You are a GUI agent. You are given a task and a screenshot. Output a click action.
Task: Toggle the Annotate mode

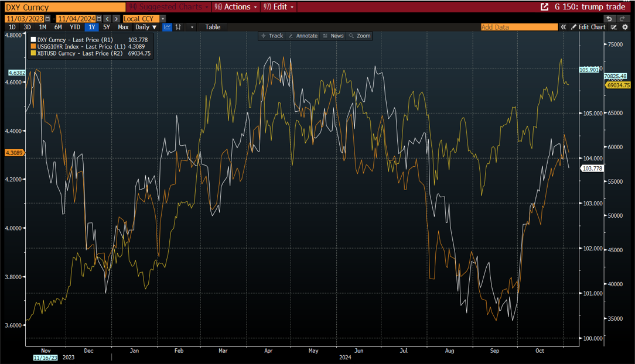point(302,36)
